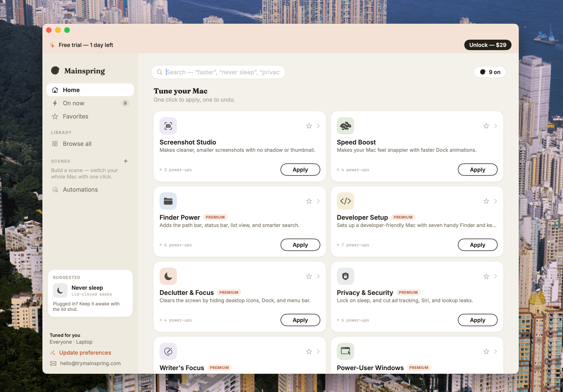Click the Finder Power PREMIUM badge
The height and width of the screenshot is (392, 563).
pyautogui.click(x=215, y=217)
